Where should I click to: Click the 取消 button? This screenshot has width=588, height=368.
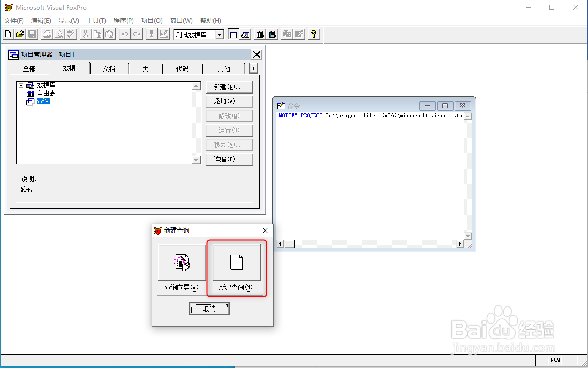(x=209, y=309)
